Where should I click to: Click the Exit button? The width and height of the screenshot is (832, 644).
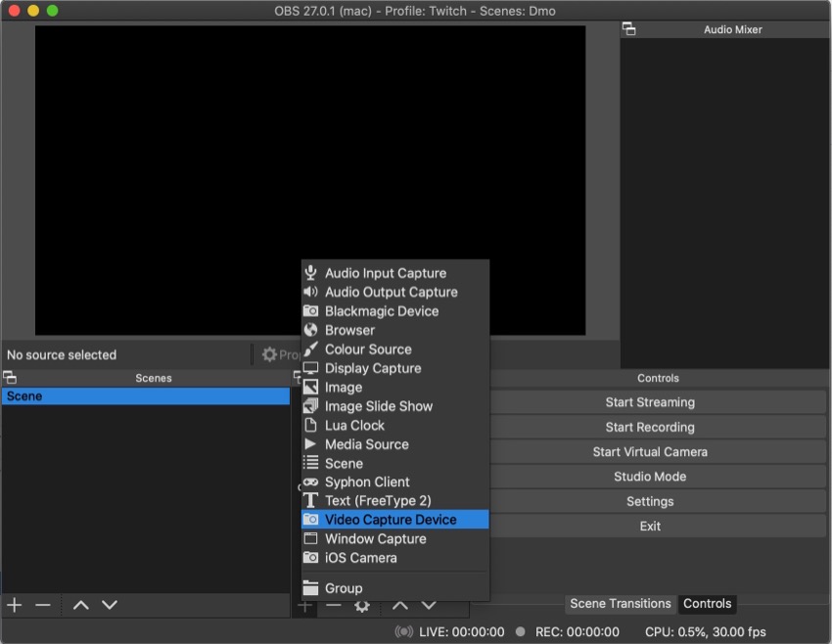[650, 527]
